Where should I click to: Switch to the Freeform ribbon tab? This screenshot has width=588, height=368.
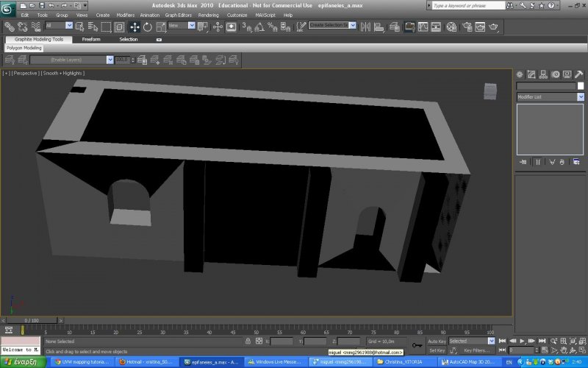click(x=91, y=39)
